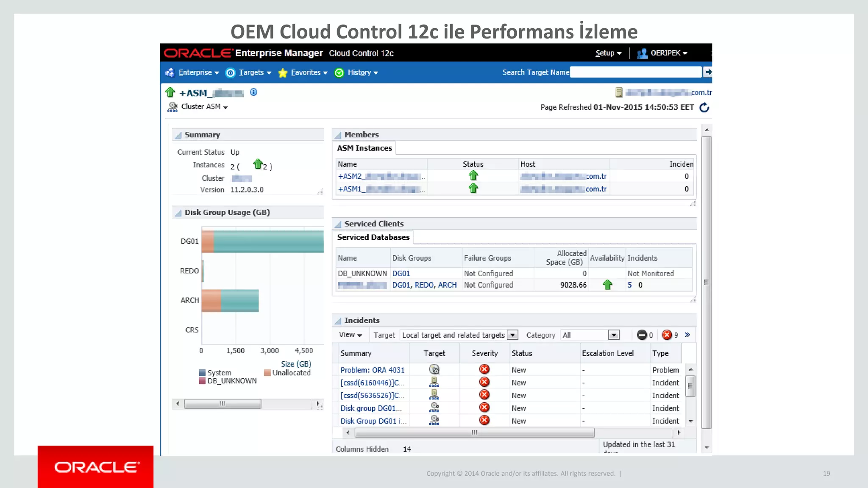Open the +ASM2 host link

(x=563, y=176)
